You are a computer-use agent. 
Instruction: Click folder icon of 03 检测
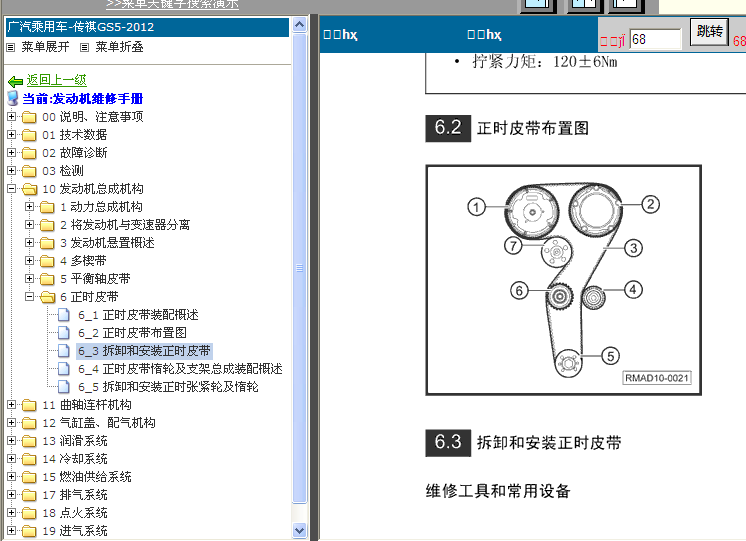(29, 171)
